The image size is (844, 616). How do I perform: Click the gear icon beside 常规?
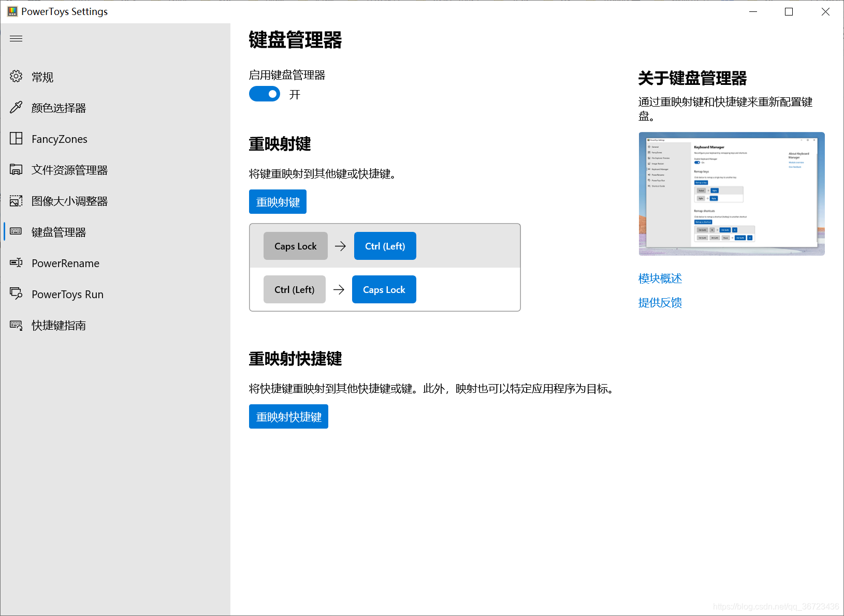pyautogui.click(x=16, y=77)
